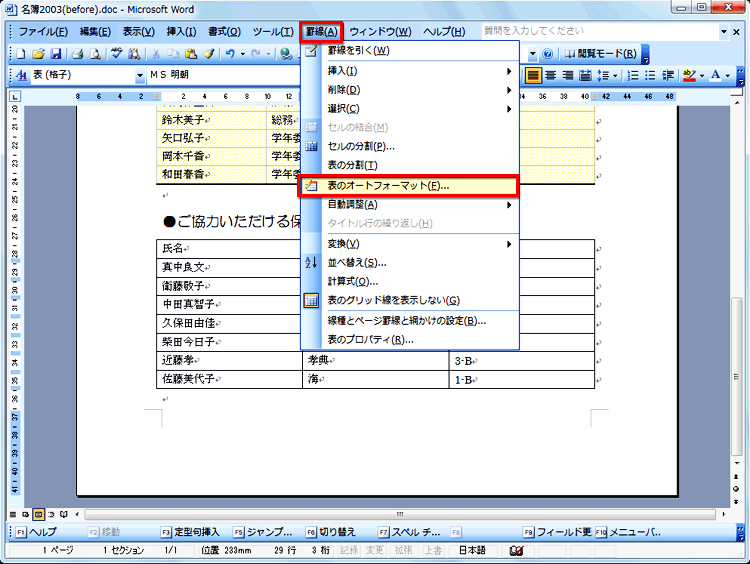
Task: Expand the Undo history dropdown
Action: click(243, 54)
